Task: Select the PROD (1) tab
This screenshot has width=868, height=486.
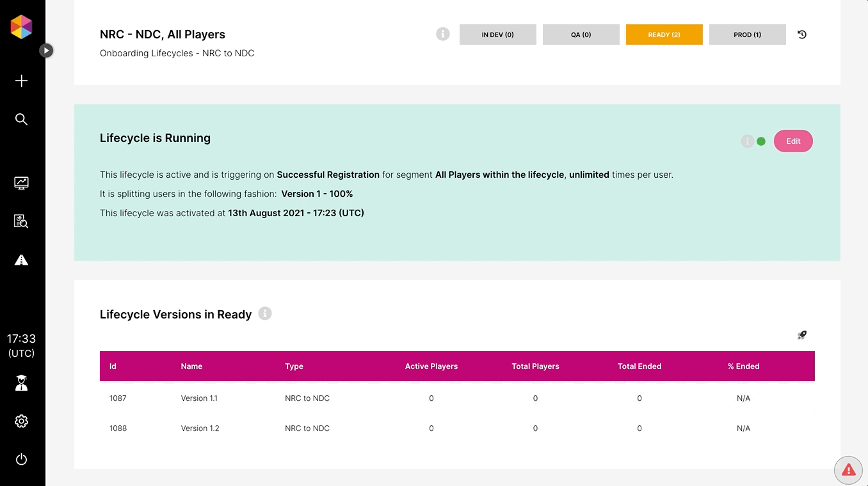Action: point(747,35)
